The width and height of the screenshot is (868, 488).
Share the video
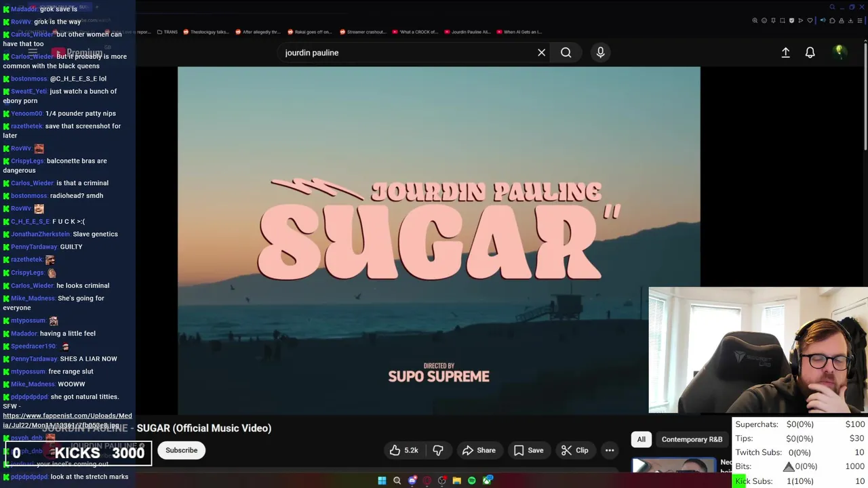click(479, 450)
